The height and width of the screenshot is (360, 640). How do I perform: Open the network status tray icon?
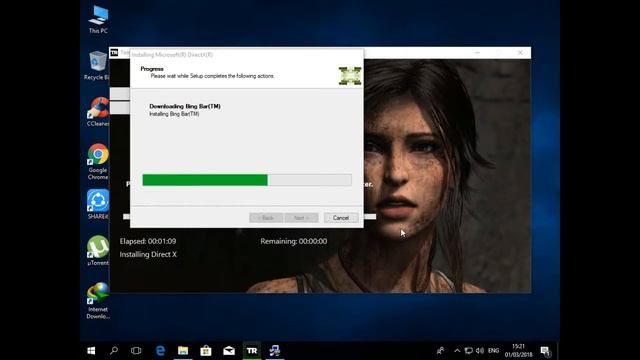coord(469,351)
